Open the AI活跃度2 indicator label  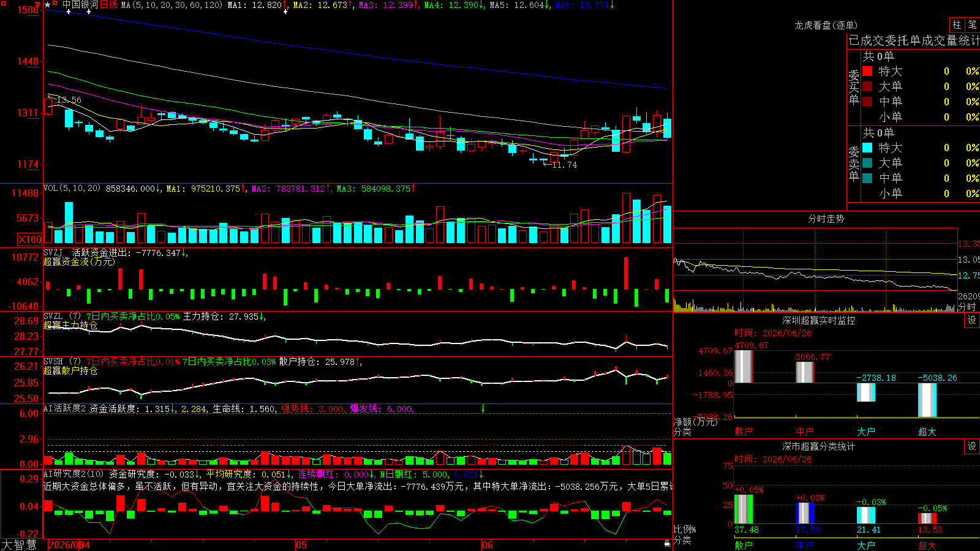click(65, 409)
